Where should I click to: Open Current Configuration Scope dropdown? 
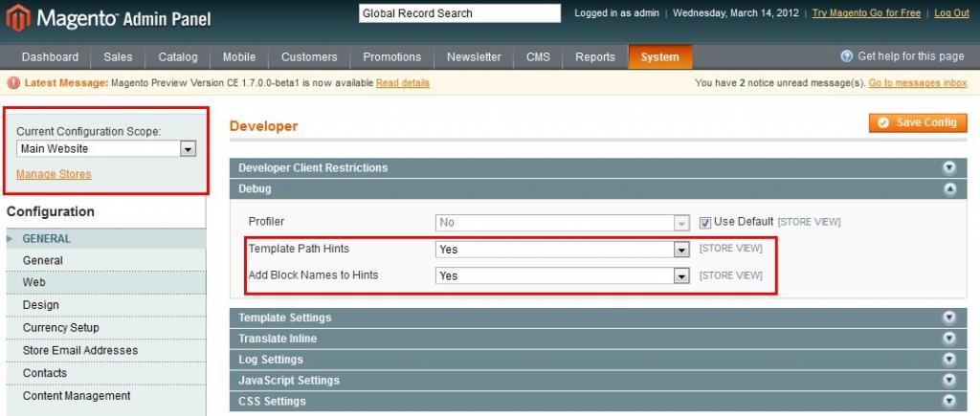click(106, 148)
